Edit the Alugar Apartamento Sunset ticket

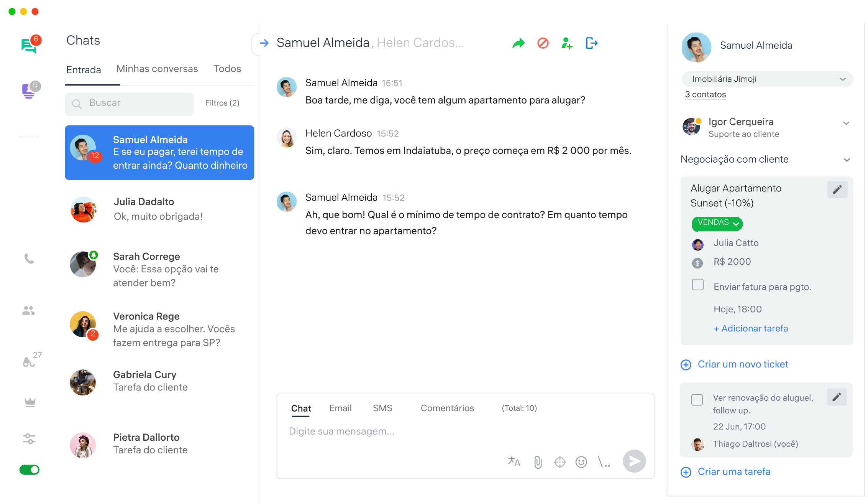pos(837,189)
